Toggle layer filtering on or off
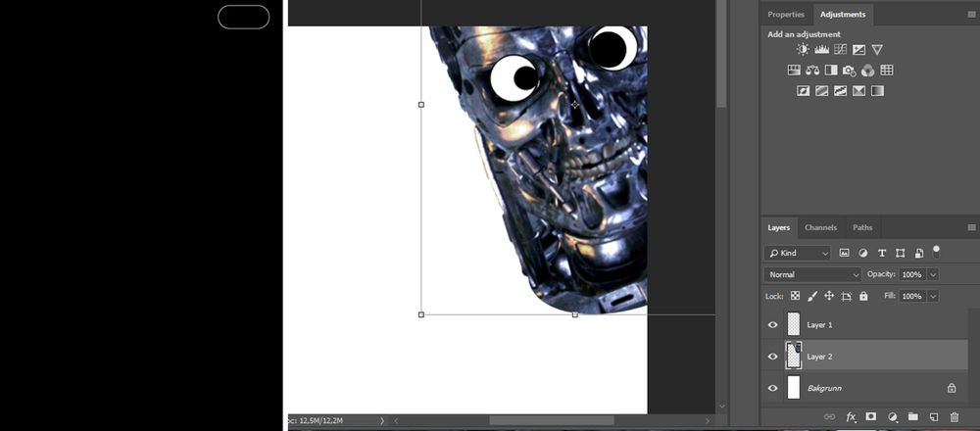 936,252
